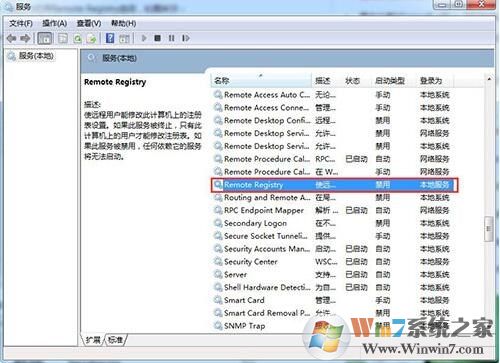The height and width of the screenshot is (363, 500).
Task: Click the RPC Endpoint Mapper gear icon
Action: click(x=218, y=210)
